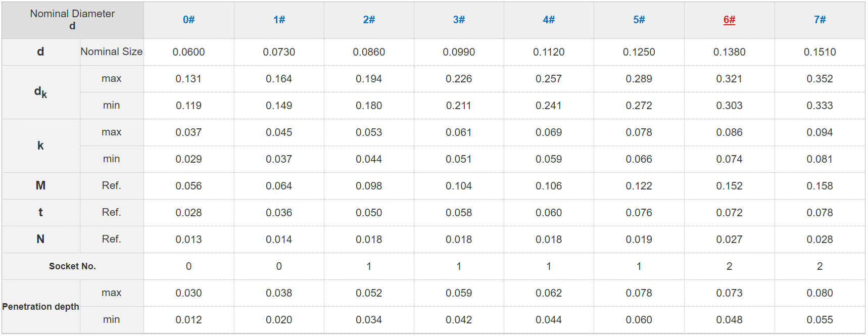Select the Nominal Size label cell
The width and height of the screenshot is (868, 336).
point(111,52)
